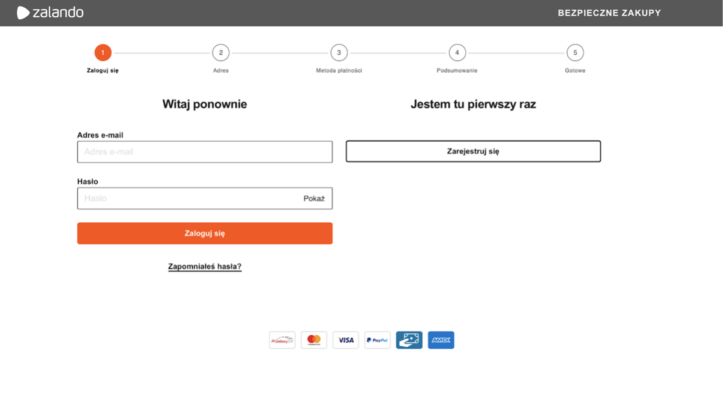
Task: Open step 4 Podsumowanie
Action: tap(457, 53)
